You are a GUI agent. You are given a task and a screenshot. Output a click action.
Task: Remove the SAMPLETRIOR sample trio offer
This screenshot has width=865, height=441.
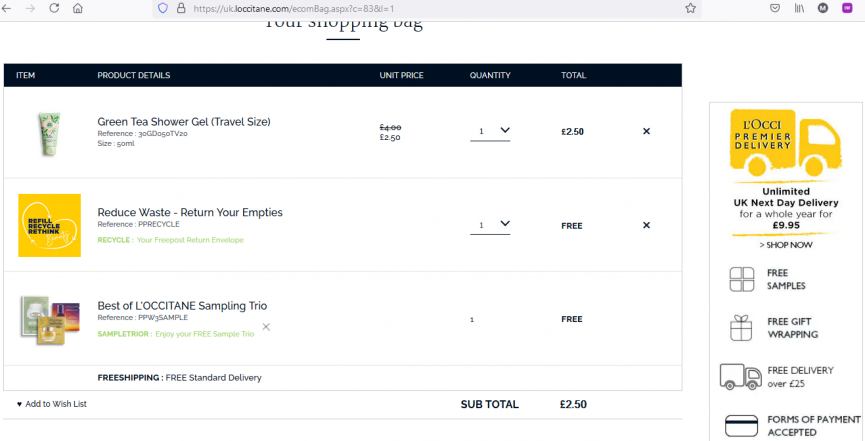pyautogui.click(x=266, y=327)
